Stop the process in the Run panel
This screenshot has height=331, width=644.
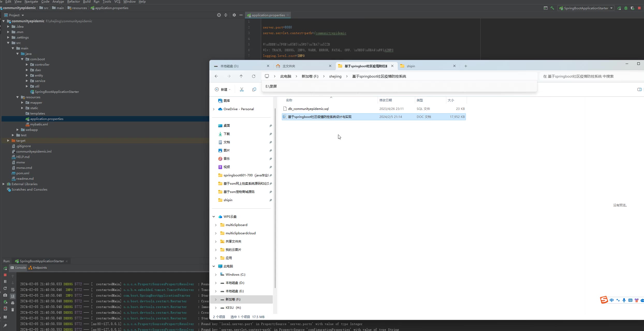tap(5, 275)
